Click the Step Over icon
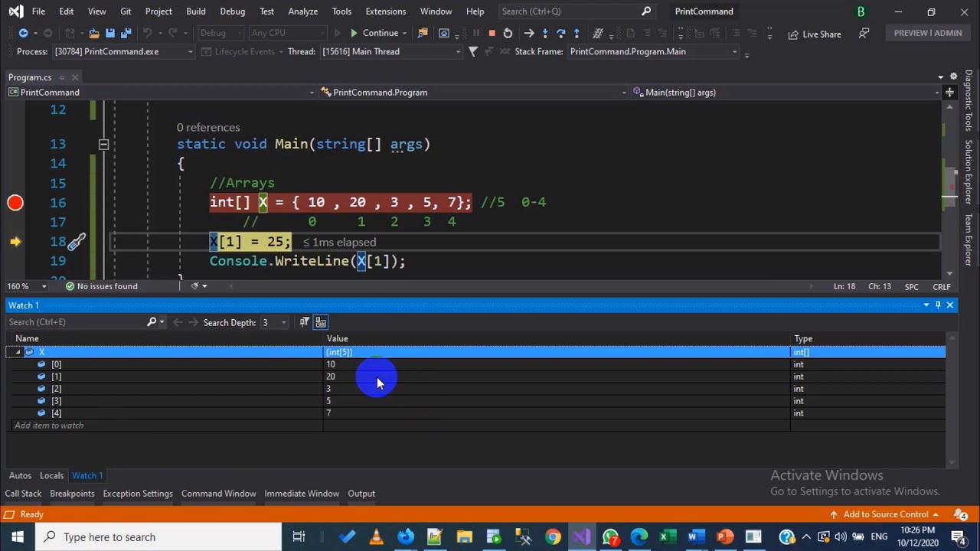The image size is (980, 551). [560, 33]
